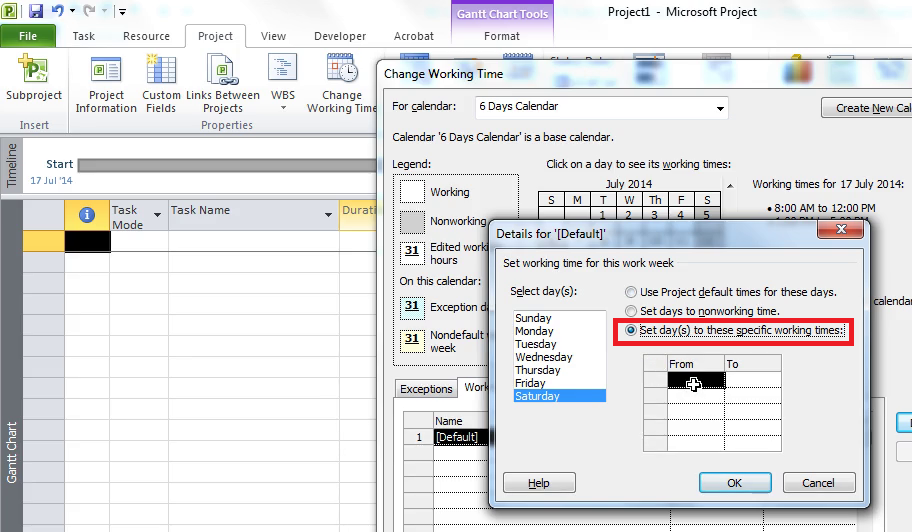Screen dimensions: 912x532
Task: Click the Nondefault work week legend box
Action: pyautogui.click(x=412, y=340)
